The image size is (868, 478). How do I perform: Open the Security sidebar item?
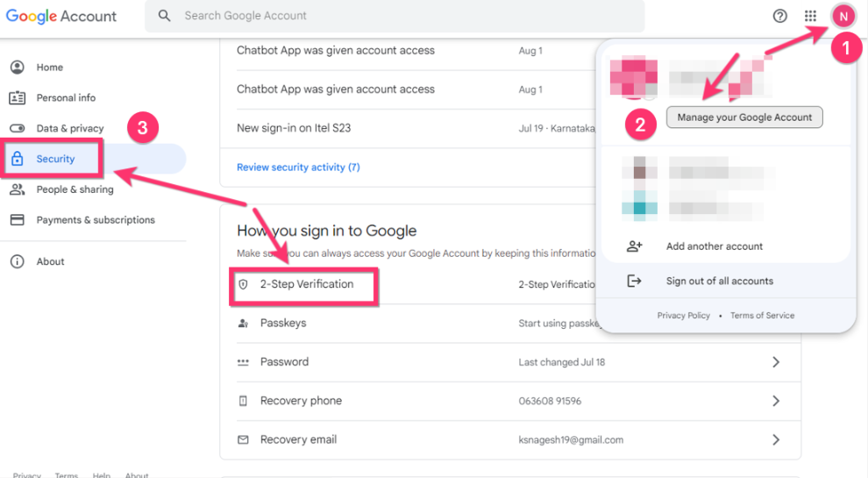(55, 159)
